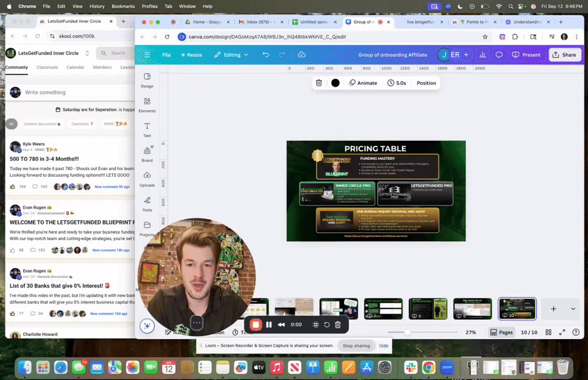
Task: Select page 8 thumbnail in filmstrip
Action: coord(428,309)
